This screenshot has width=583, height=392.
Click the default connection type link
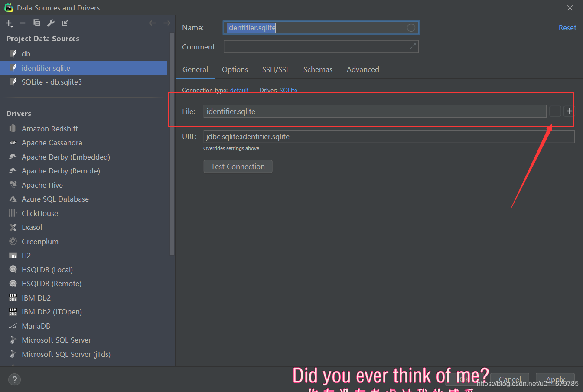coord(239,90)
